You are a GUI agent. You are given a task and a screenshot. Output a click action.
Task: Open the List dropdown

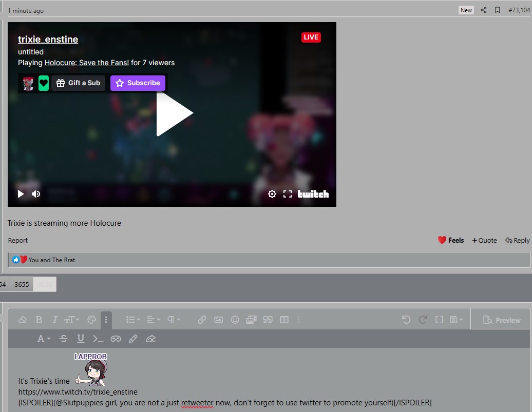(133, 320)
